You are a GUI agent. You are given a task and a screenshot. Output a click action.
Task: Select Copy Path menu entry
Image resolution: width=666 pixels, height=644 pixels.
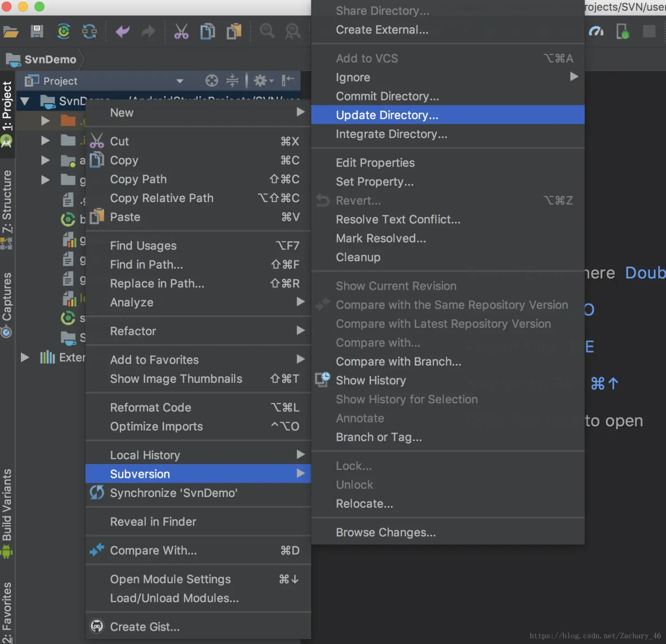(x=198, y=179)
